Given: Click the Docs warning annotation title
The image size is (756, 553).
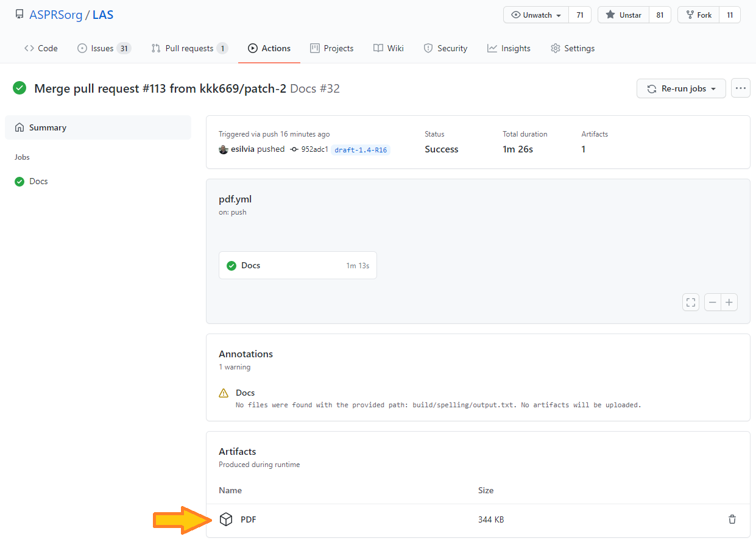Looking at the screenshot, I should 246,393.
